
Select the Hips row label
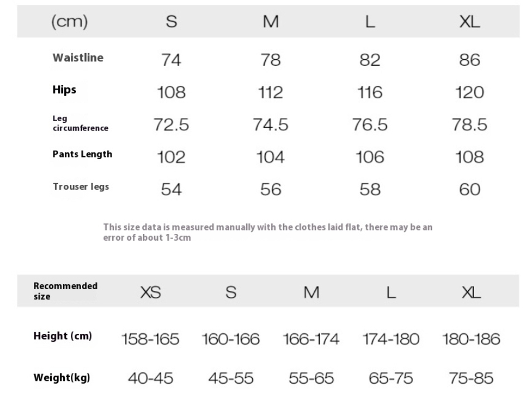point(64,90)
